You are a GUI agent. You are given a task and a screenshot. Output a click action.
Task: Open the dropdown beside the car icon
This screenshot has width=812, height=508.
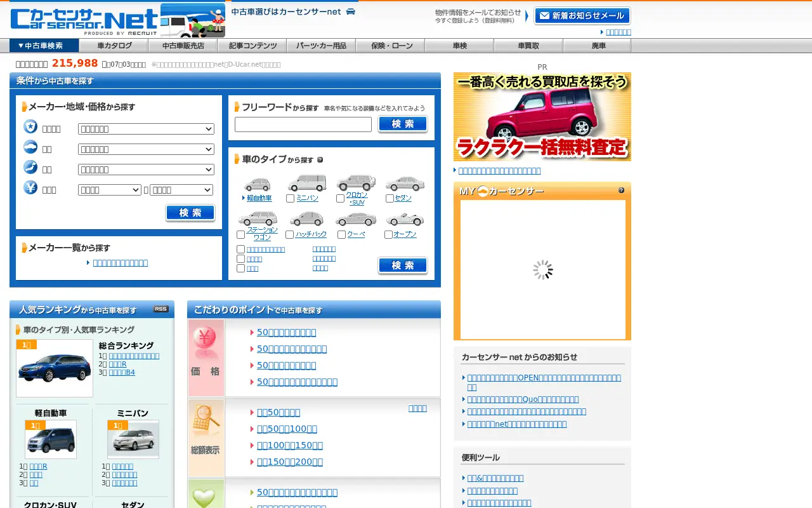tap(146, 149)
